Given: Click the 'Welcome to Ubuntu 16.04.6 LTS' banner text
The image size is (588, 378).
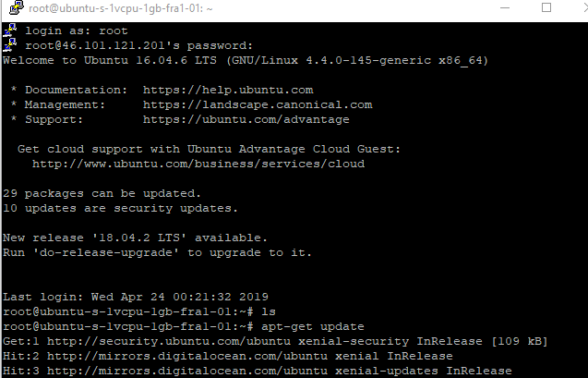Looking at the screenshot, I should [x=110, y=60].
